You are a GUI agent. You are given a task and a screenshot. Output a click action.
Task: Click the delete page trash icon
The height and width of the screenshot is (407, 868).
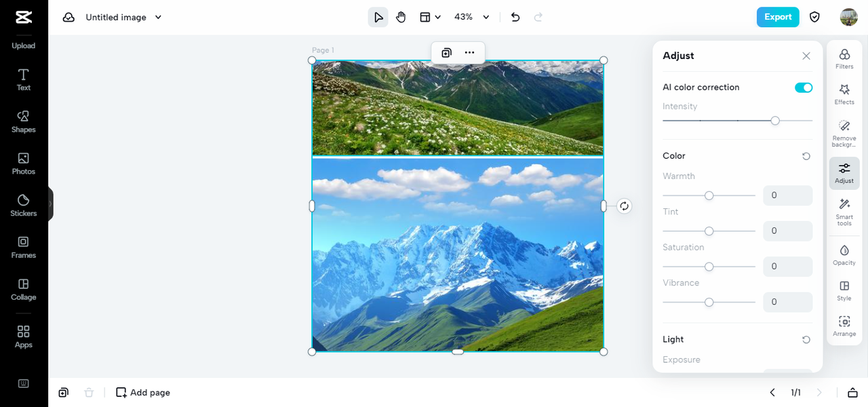click(x=89, y=392)
